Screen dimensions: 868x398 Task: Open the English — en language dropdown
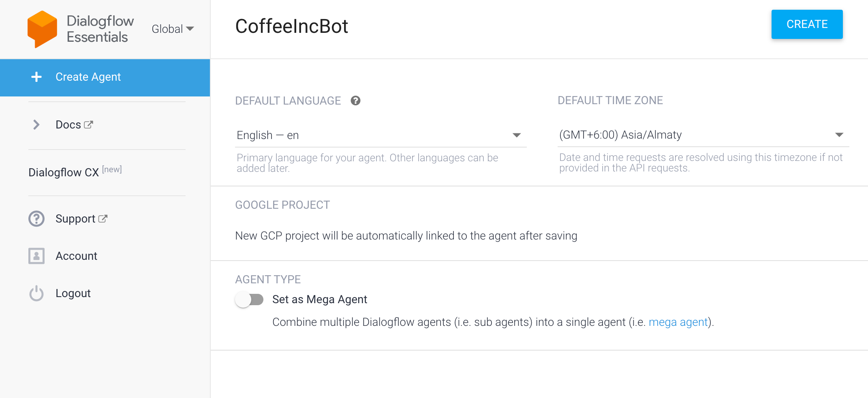point(381,135)
